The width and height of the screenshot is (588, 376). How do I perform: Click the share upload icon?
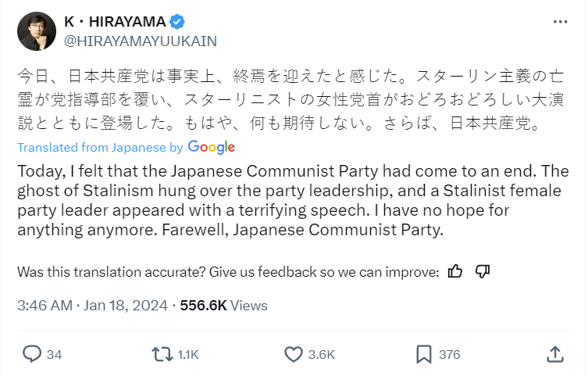[555, 354]
